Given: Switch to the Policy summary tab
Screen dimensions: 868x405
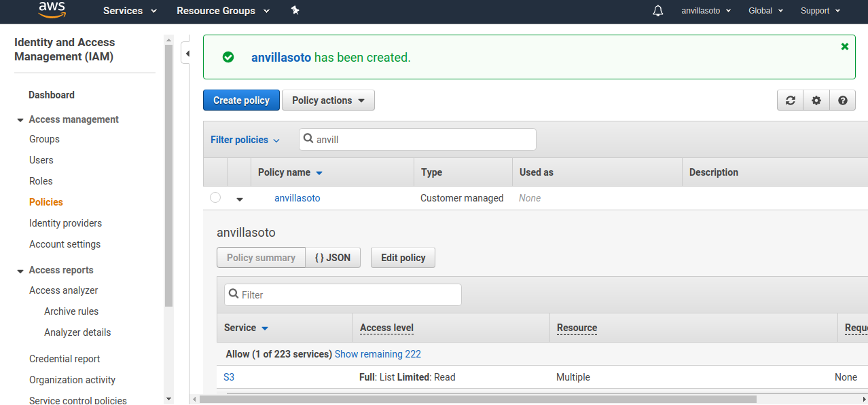Looking at the screenshot, I should [x=261, y=258].
